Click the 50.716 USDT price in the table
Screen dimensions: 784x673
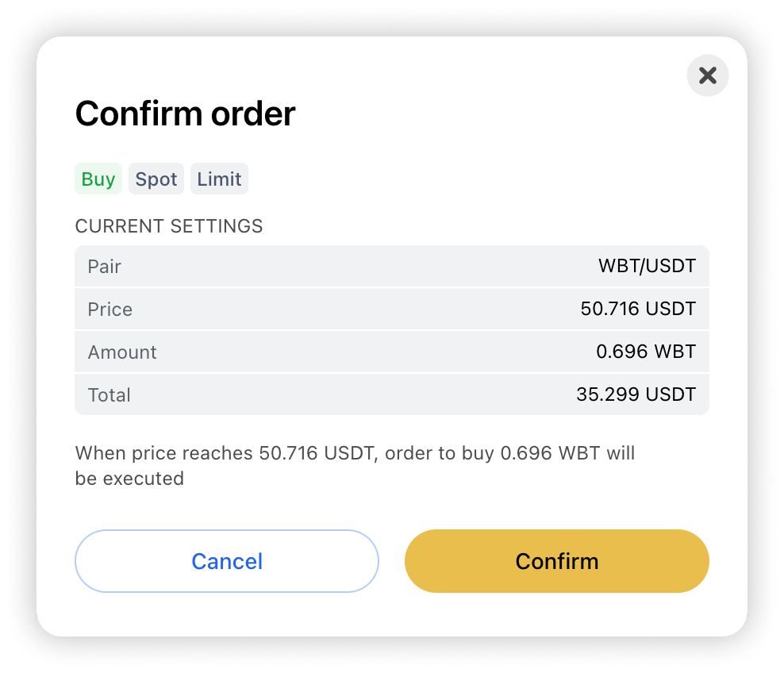(638, 310)
